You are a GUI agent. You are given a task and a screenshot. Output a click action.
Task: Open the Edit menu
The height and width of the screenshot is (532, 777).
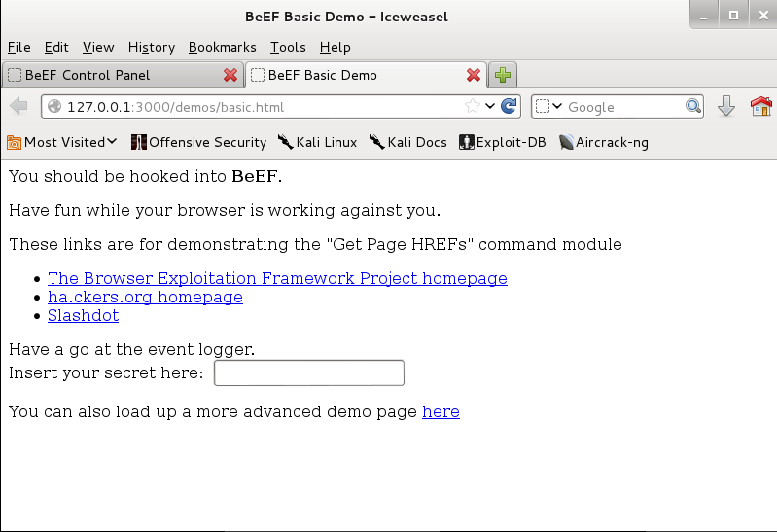tap(56, 47)
